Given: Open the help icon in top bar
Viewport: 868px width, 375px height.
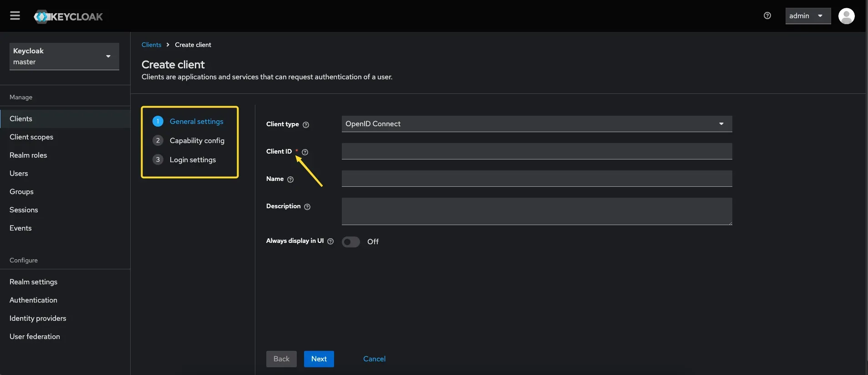Looking at the screenshot, I should pyautogui.click(x=767, y=16).
